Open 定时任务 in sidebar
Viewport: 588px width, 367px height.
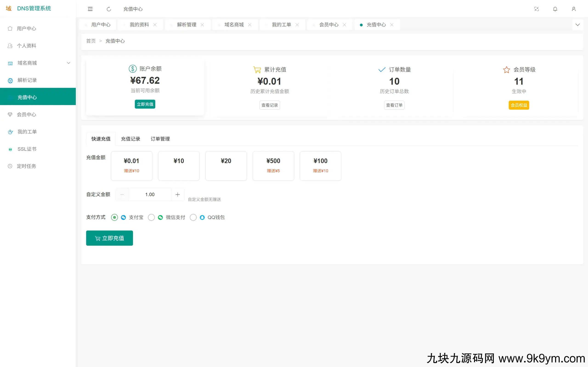[x=26, y=166]
